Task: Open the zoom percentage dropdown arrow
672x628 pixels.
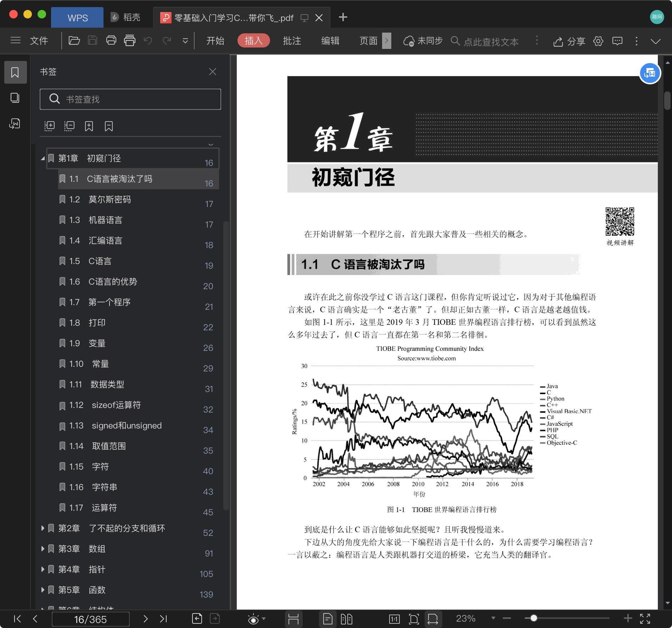Action: 493,618
